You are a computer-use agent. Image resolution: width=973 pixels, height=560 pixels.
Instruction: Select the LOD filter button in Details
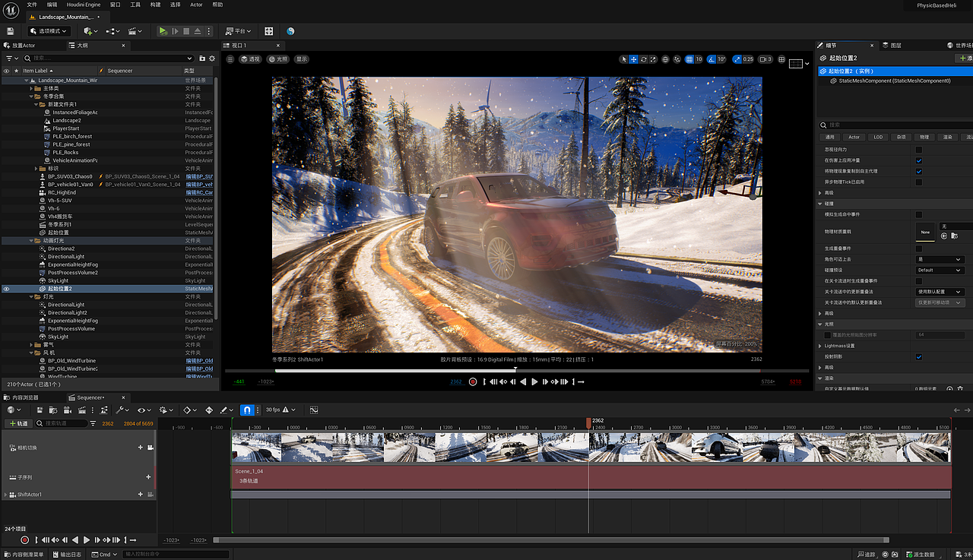tap(878, 137)
